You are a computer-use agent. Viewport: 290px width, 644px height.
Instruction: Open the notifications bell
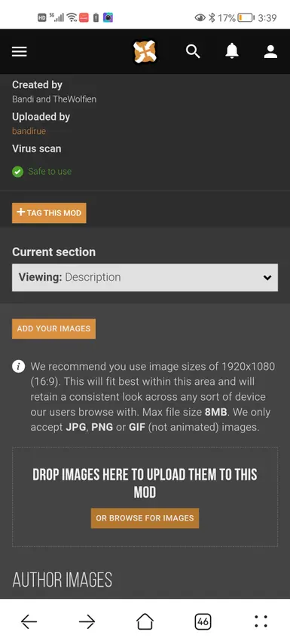[232, 51]
